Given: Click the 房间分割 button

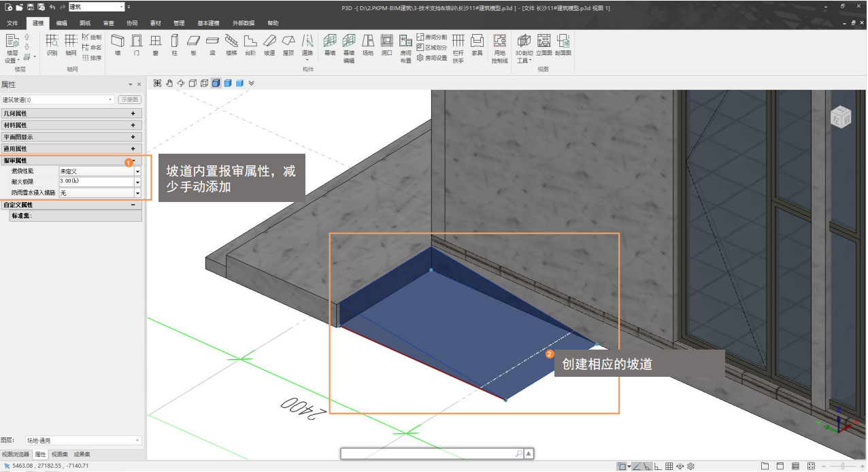Looking at the screenshot, I should click(431, 37).
